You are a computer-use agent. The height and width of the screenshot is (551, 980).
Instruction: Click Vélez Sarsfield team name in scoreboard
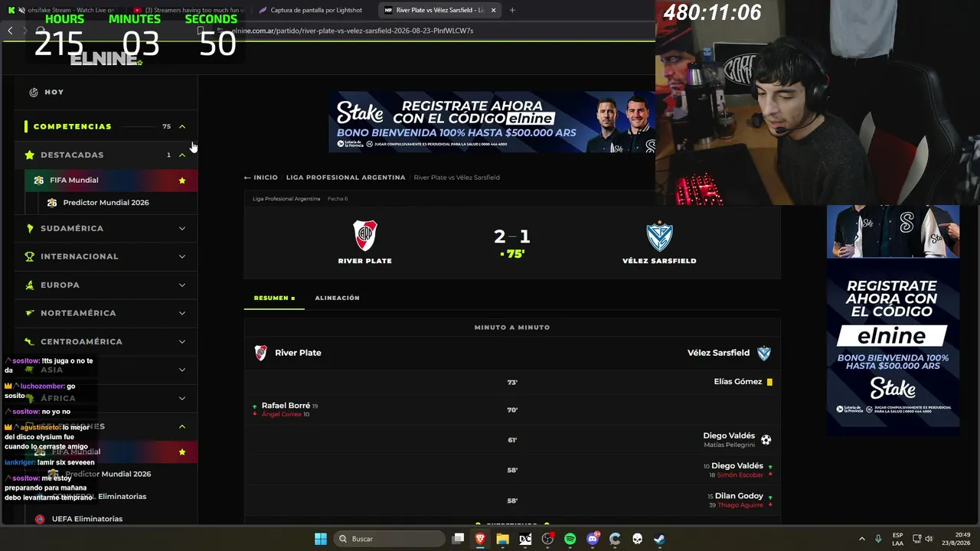pyautogui.click(x=659, y=261)
